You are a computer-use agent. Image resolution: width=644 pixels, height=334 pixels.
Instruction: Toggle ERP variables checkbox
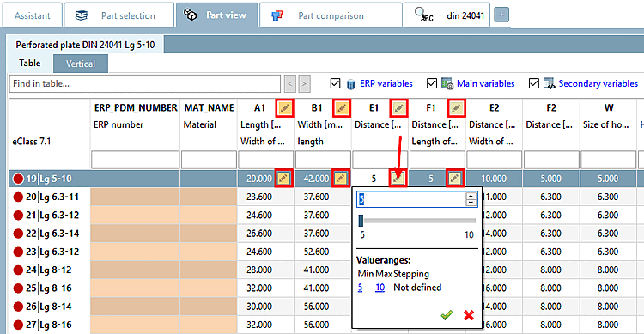[335, 83]
